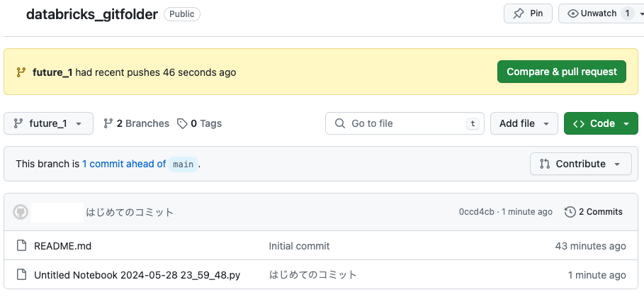Click the Pin button

528,13
